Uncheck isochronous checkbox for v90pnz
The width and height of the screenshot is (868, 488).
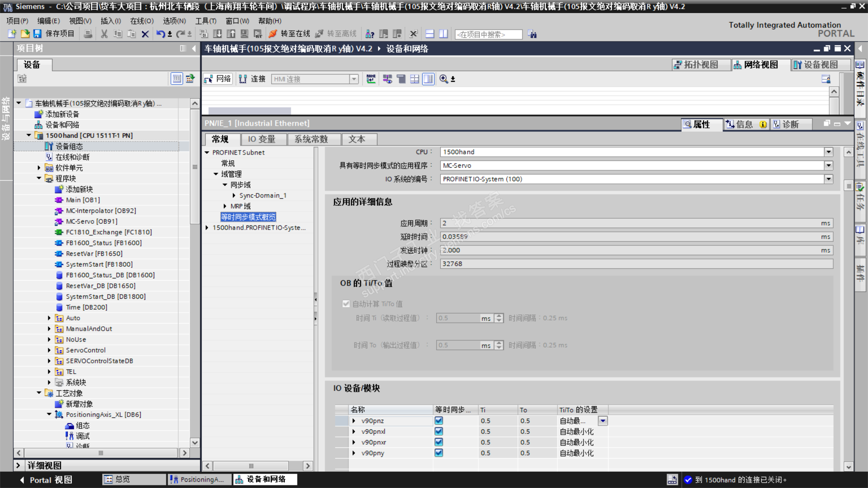point(439,421)
